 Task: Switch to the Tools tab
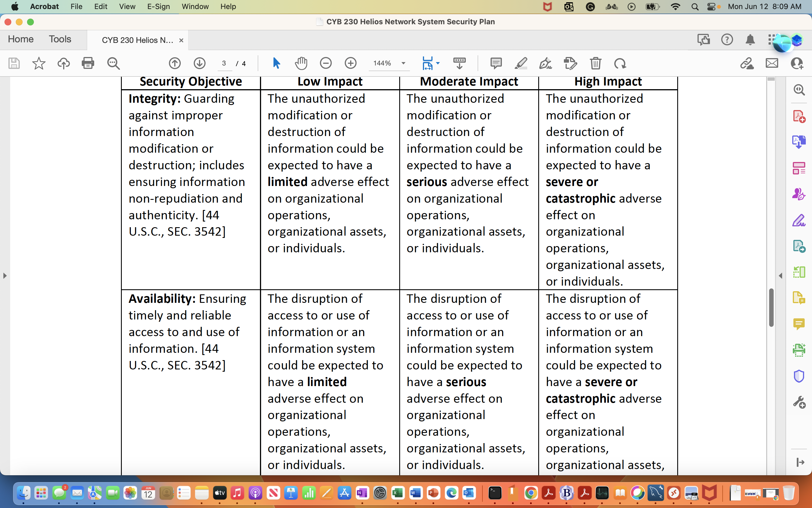click(x=60, y=39)
